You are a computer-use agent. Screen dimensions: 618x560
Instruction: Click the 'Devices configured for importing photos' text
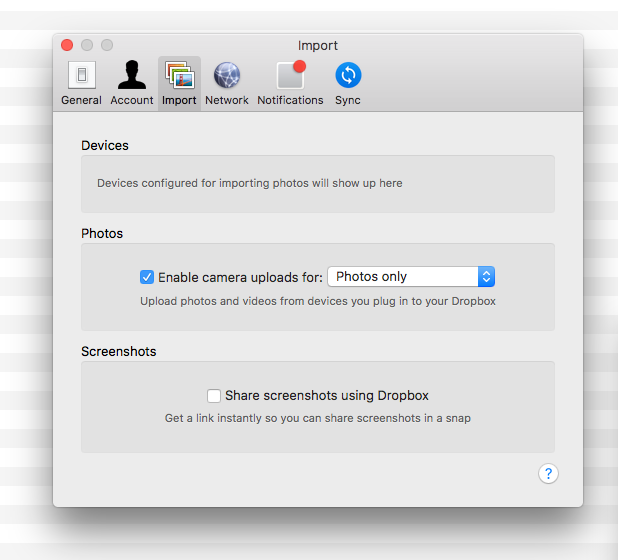249,183
